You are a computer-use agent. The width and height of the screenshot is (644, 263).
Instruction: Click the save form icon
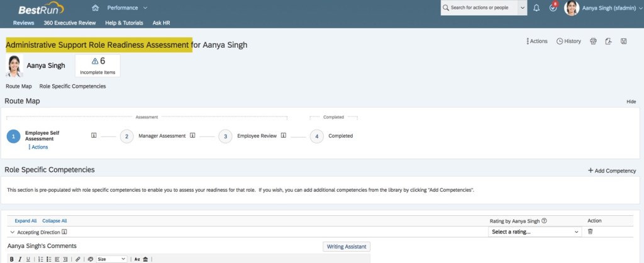click(x=623, y=42)
